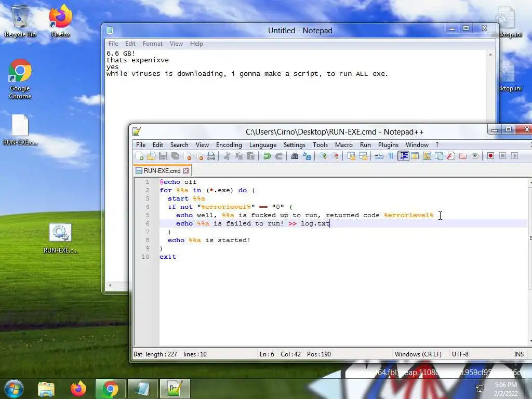Toggle synchronize horizontal scrolling
The image size is (532, 399).
pos(363,156)
